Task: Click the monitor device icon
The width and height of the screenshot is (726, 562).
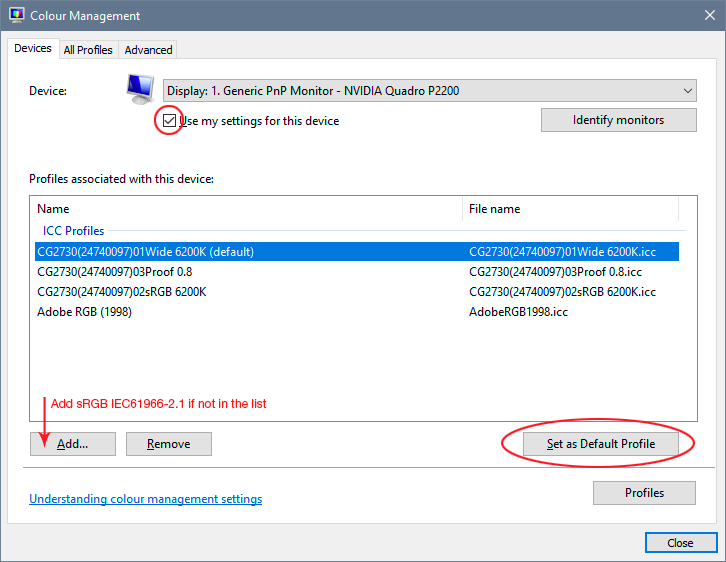Action: coord(140,90)
